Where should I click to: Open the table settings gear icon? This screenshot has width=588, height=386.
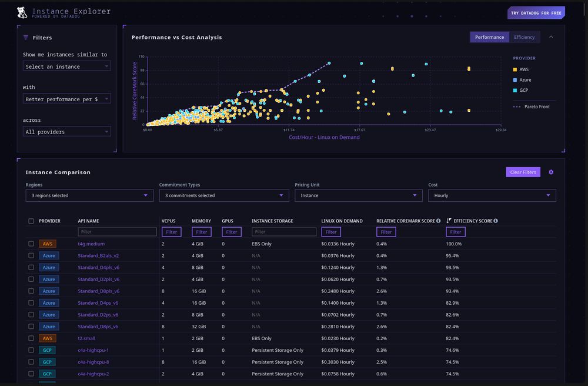551,172
